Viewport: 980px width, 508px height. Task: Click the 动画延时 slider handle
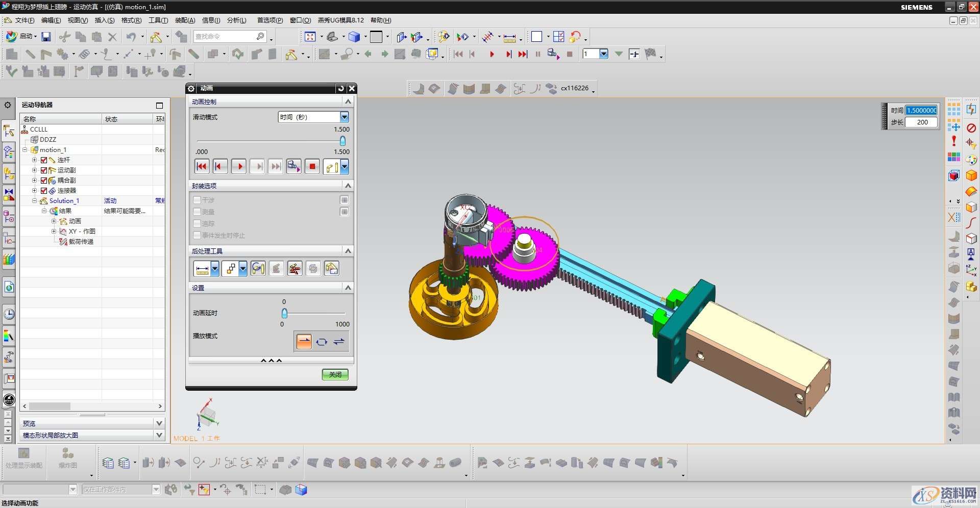click(284, 313)
